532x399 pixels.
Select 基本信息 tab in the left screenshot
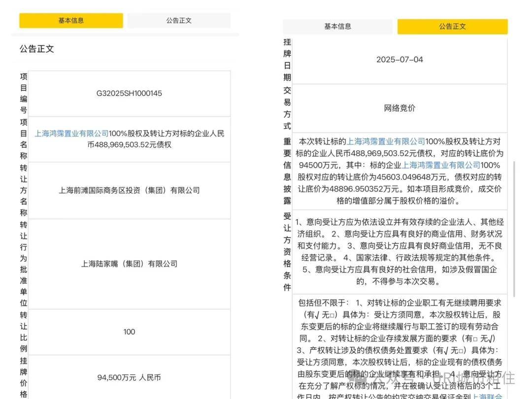coord(71,20)
